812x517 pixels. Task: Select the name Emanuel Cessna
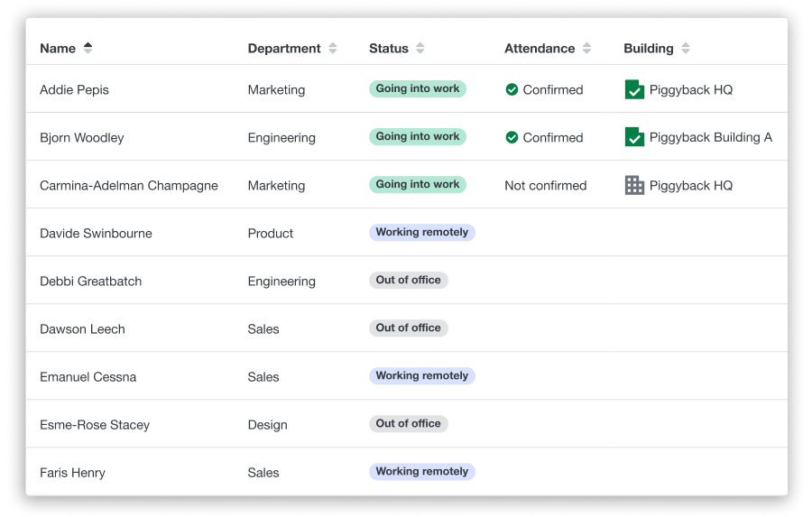[x=88, y=376]
